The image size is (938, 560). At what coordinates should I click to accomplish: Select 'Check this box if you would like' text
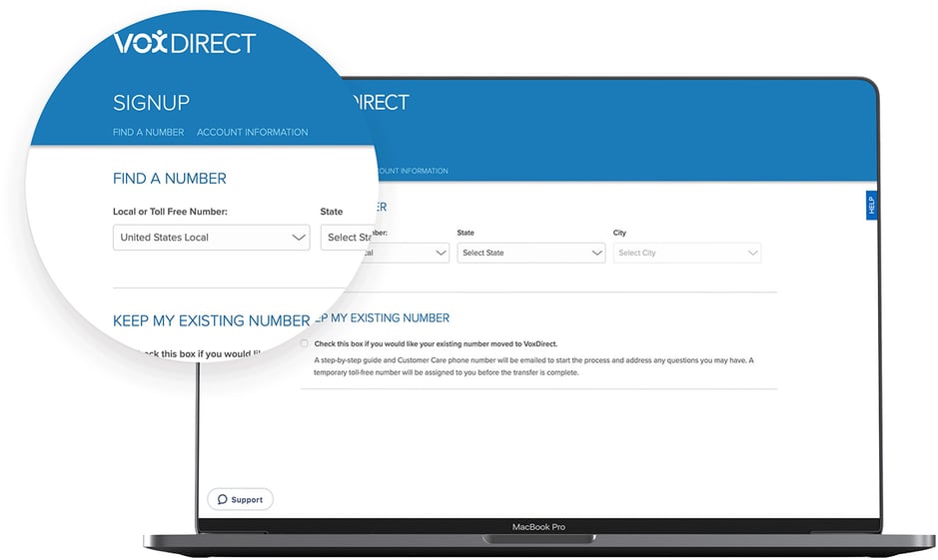(436, 344)
